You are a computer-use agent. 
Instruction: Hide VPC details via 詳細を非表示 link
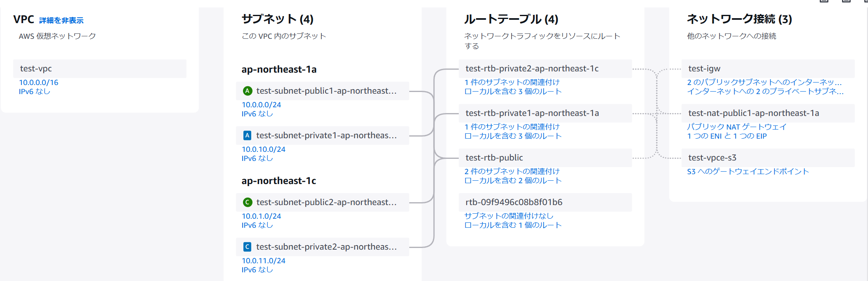pyautogui.click(x=61, y=20)
